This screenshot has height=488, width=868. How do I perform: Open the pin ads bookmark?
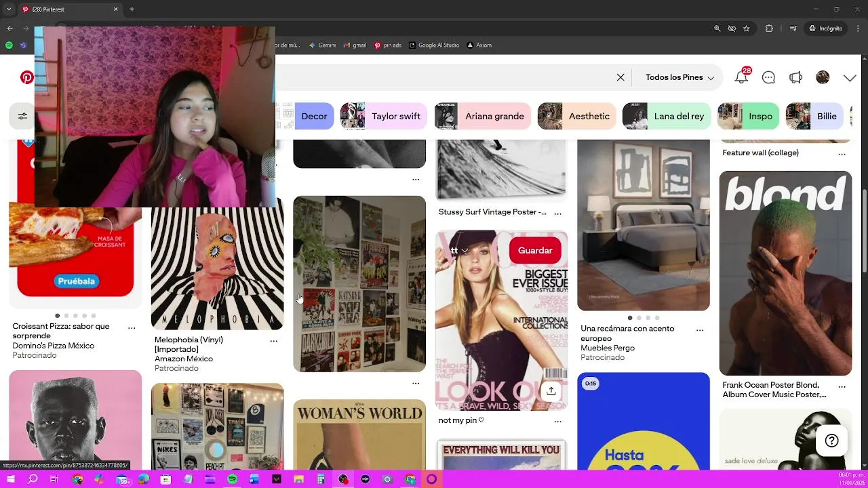point(387,45)
